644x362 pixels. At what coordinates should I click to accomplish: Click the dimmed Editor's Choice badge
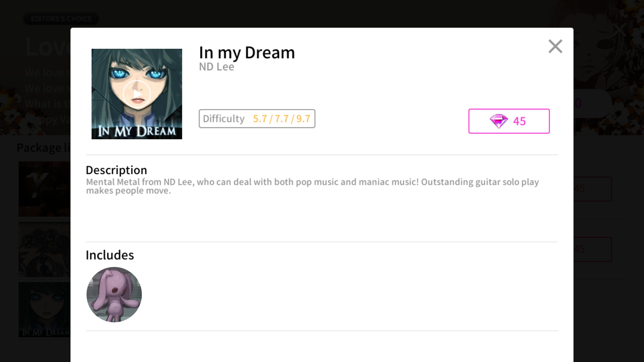61,19
